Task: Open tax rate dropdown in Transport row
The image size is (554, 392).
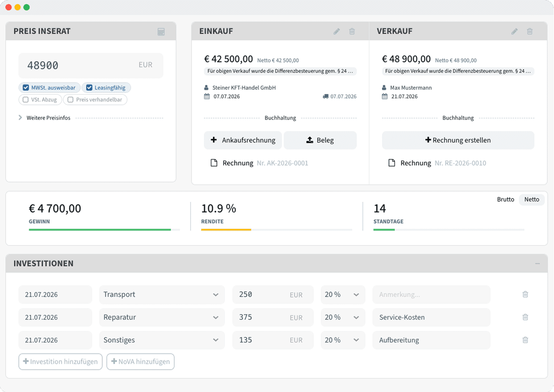Action: point(343,295)
